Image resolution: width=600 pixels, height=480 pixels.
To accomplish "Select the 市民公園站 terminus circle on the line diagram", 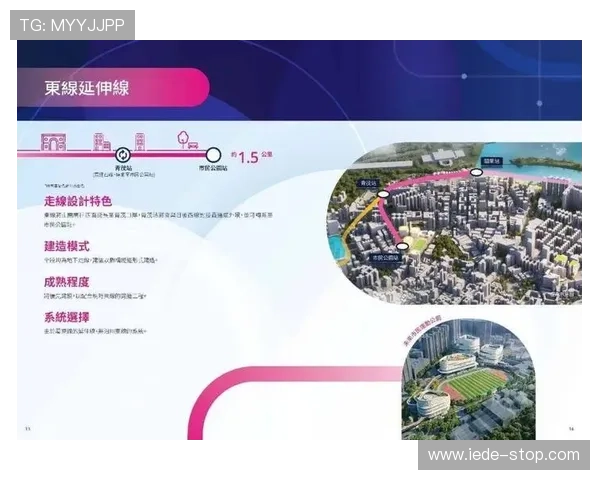I will pos(213,155).
